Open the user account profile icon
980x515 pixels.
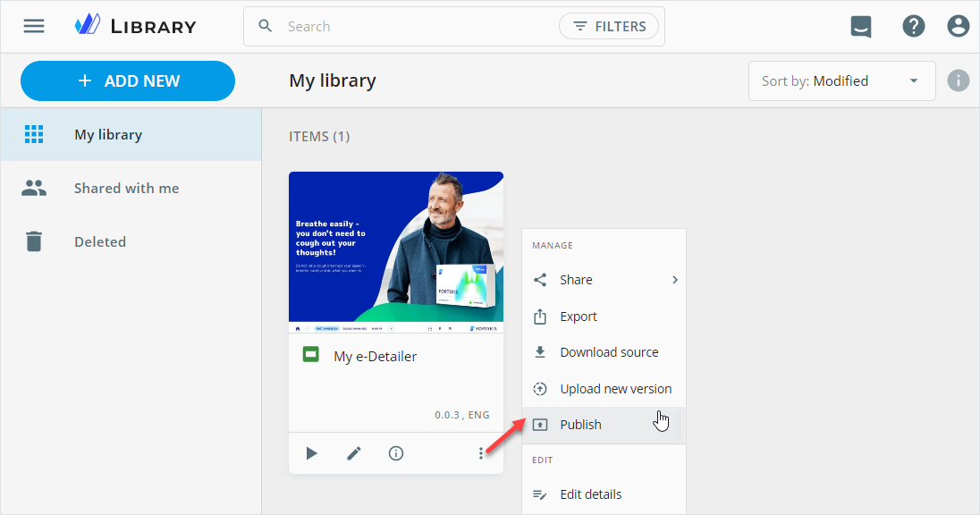pos(959,27)
